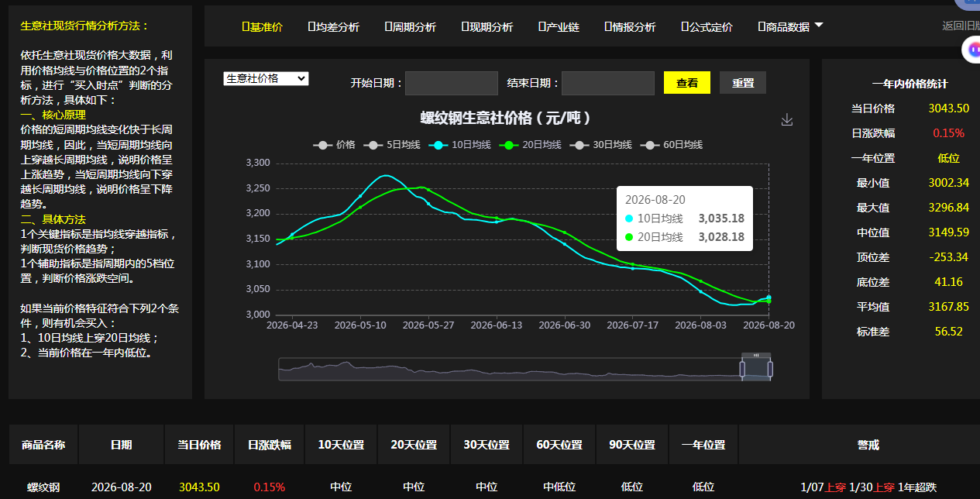Click the 生意社现货行情分析方法 heading

point(84,26)
